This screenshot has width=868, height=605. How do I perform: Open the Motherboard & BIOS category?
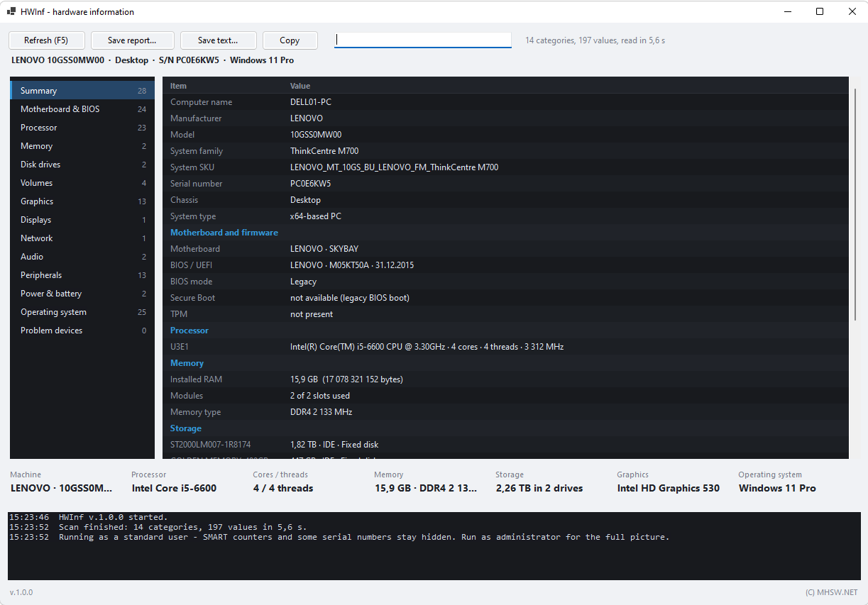click(x=82, y=109)
